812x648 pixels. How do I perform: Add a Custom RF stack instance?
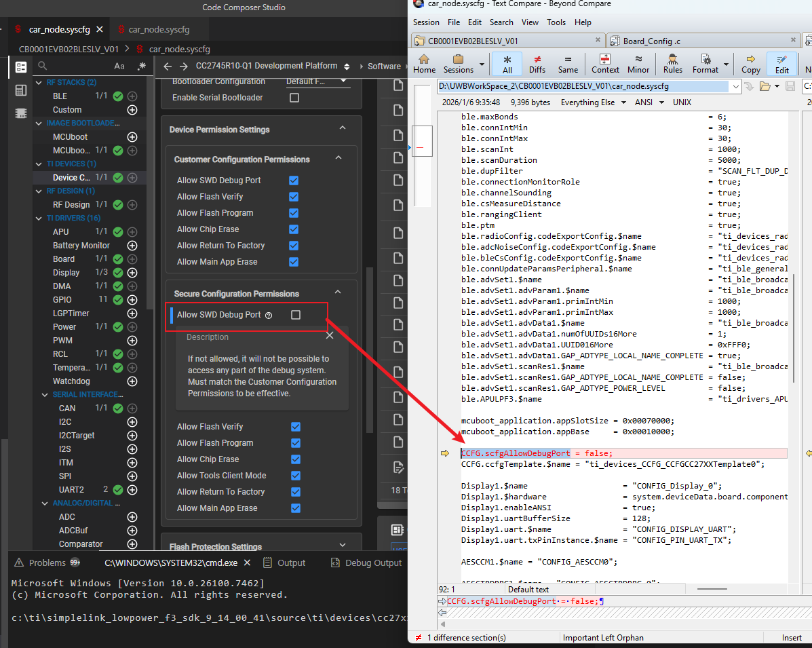click(132, 110)
